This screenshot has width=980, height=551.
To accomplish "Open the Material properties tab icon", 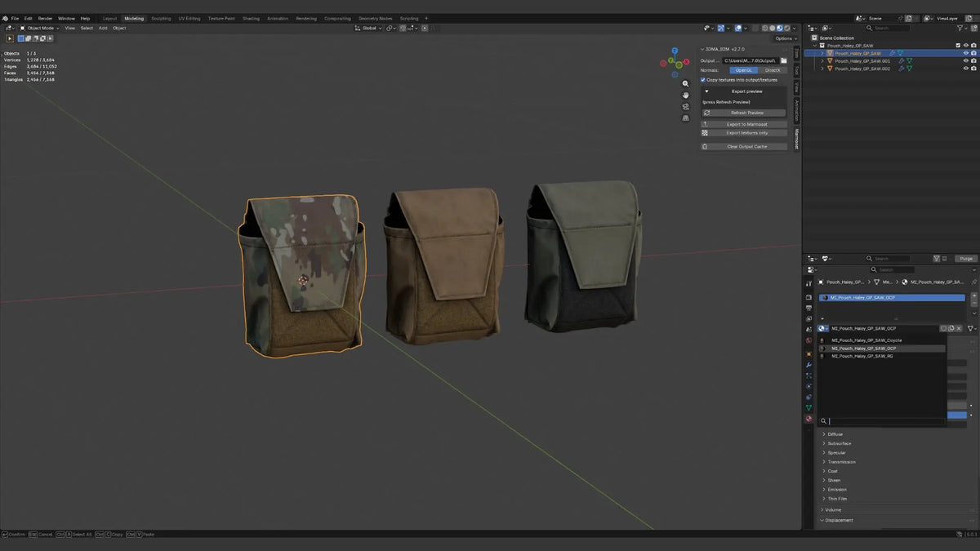I will [808, 419].
